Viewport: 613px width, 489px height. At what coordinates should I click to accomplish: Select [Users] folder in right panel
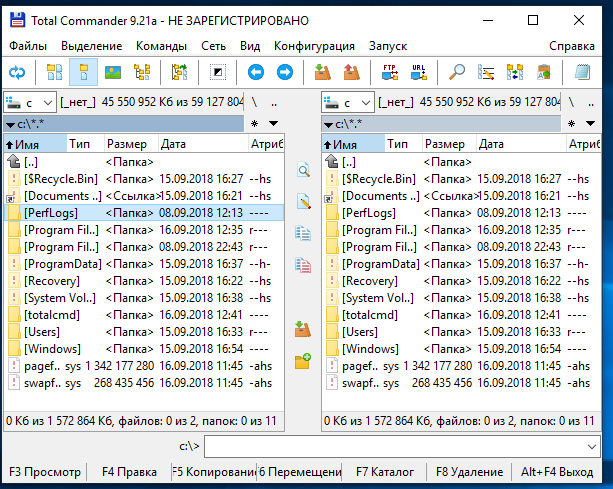[461, 332]
